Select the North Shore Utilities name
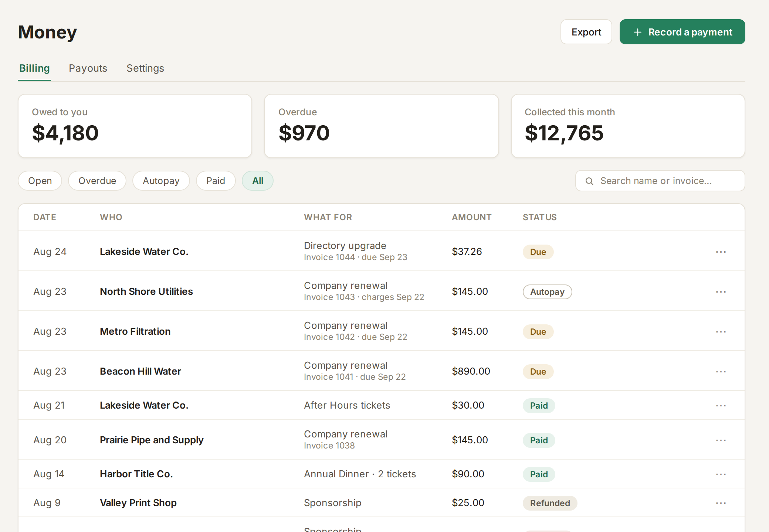Screen dimensions: 769x532 (146, 291)
